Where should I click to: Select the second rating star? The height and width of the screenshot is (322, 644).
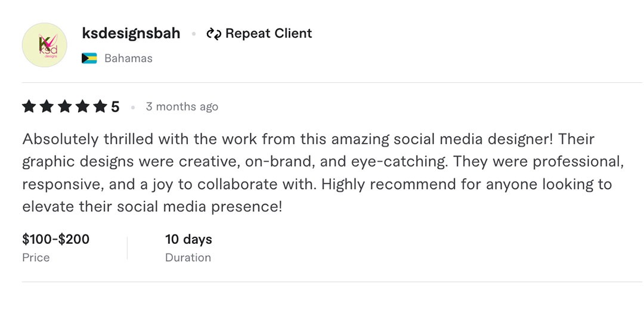(47, 107)
